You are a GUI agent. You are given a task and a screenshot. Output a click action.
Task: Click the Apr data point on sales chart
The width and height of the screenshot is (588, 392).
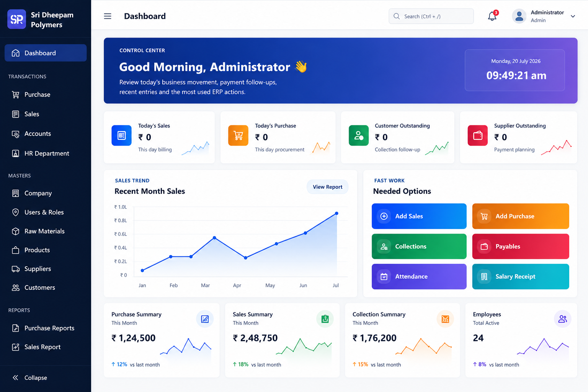pyautogui.click(x=246, y=258)
